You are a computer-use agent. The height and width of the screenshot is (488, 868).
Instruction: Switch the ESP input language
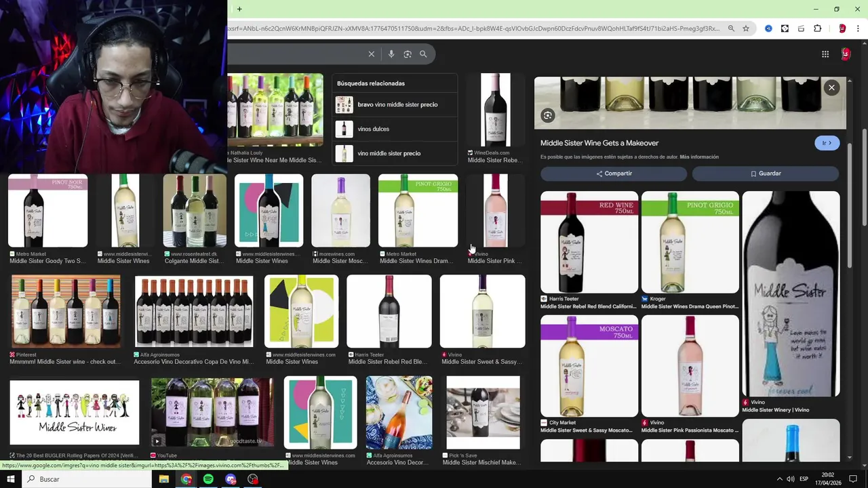coord(804,479)
